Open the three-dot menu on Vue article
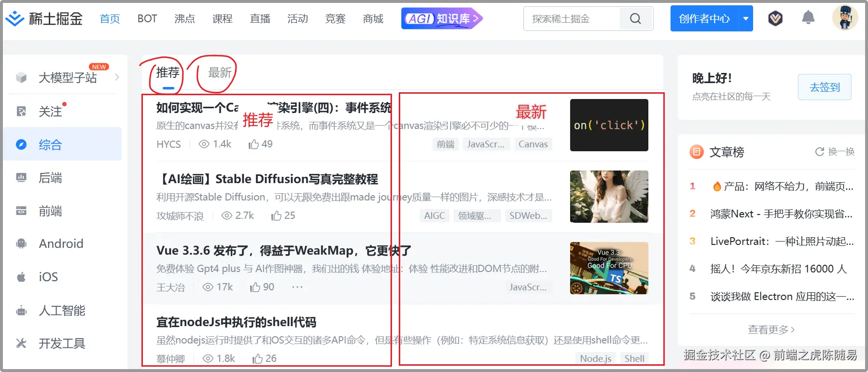 point(297,287)
